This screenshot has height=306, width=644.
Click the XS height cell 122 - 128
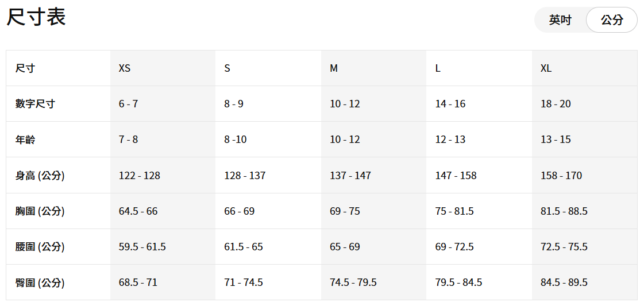tap(140, 176)
